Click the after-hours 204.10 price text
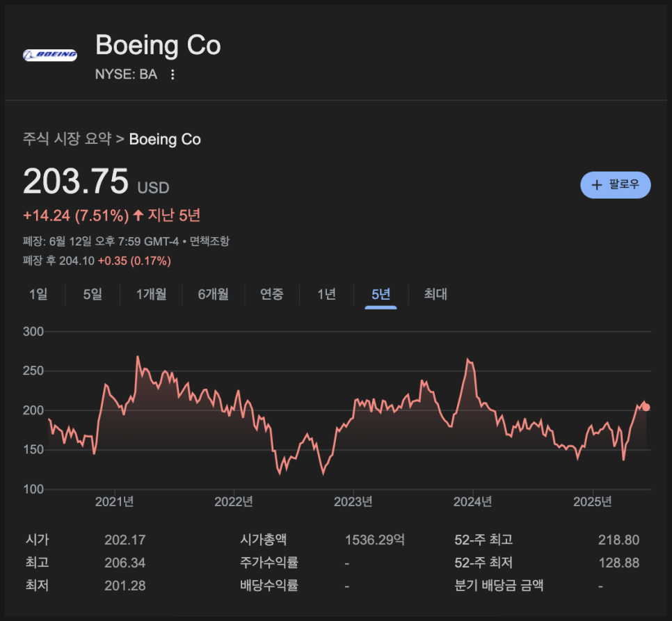 click(77, 261)
